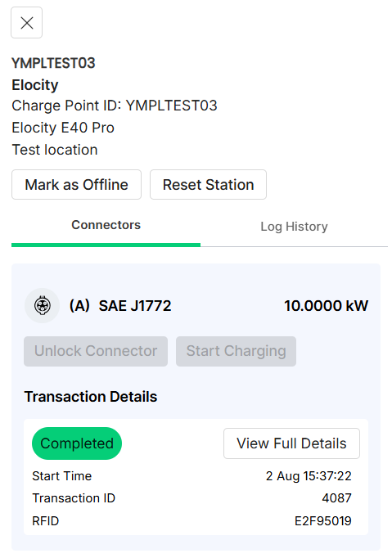Click the Test location text
The width and height of the screenshot is (392, 558).
tap(55, 150)
